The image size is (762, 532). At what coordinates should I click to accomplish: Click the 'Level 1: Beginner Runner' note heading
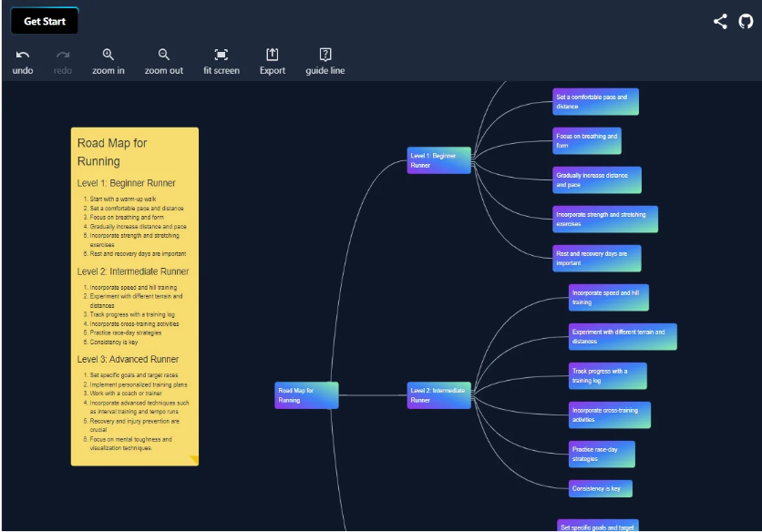127,183
